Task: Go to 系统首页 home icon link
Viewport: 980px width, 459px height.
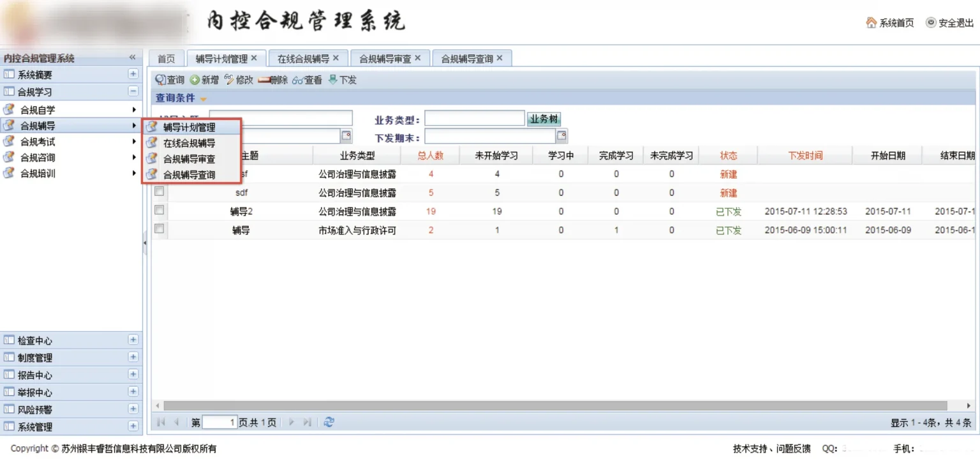Action: pos(872,23)
